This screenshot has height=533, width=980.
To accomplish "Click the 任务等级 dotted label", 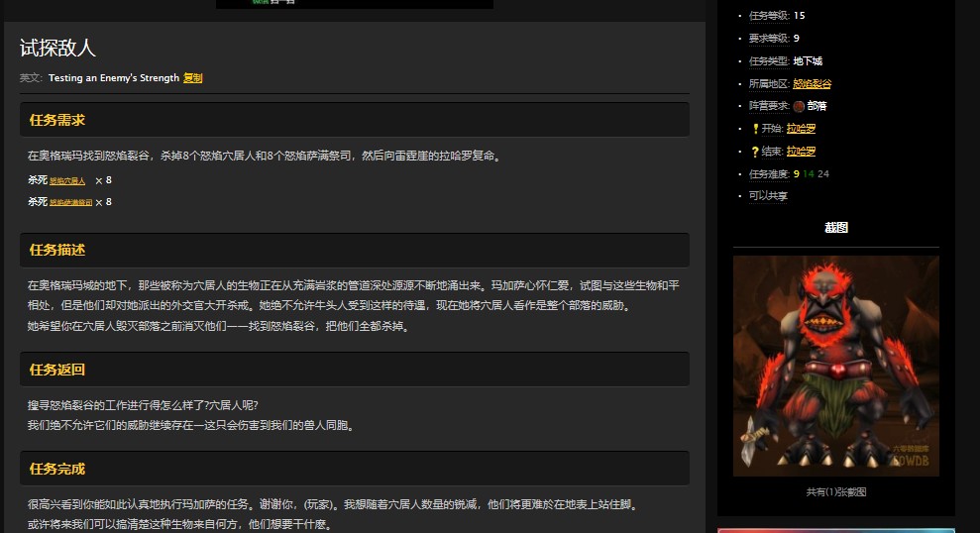I will tap(769, 15).
